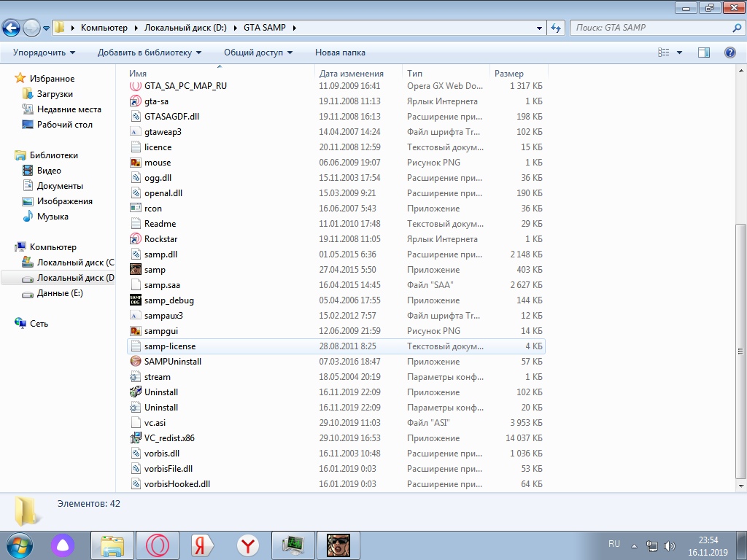
Task: Select the samp application icon
Action: pyautogui.click(x=136, y=270)
